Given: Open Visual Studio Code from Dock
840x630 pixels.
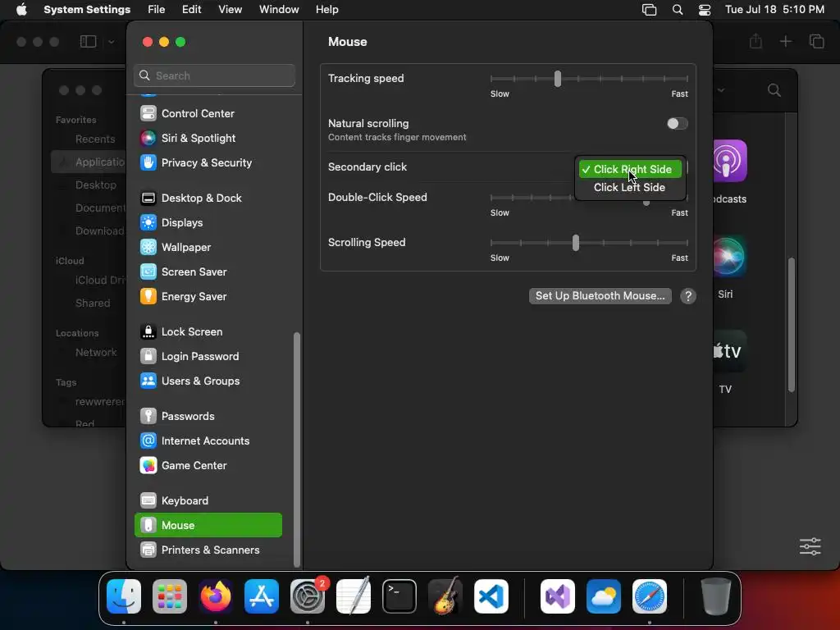Looking at the screenshot, I should [x=491, y=596].
